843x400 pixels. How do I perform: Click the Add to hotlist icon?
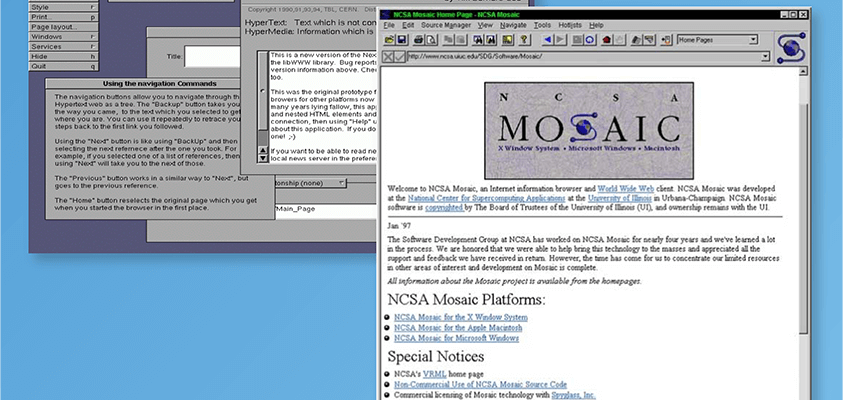(x=665, y=40)
